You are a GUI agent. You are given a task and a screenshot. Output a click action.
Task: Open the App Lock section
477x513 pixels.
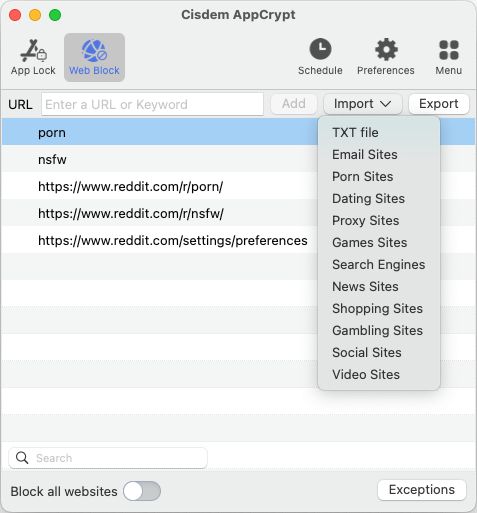tap(33, 57)
